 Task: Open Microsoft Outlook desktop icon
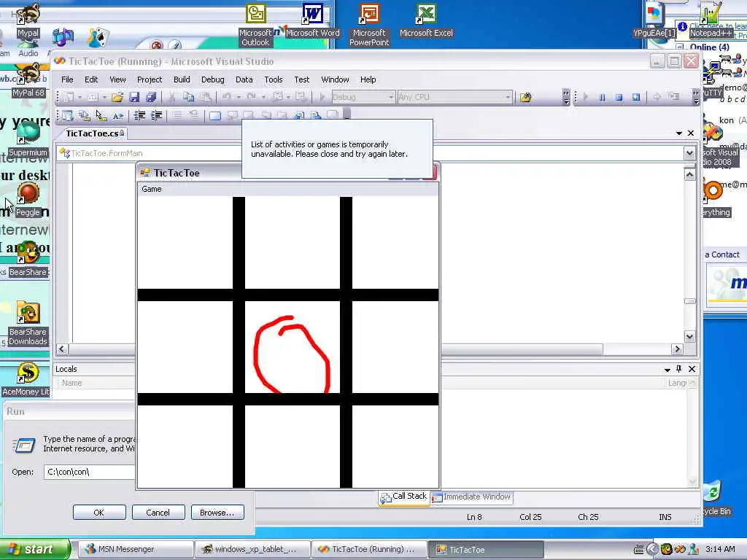tap(255, 25)
